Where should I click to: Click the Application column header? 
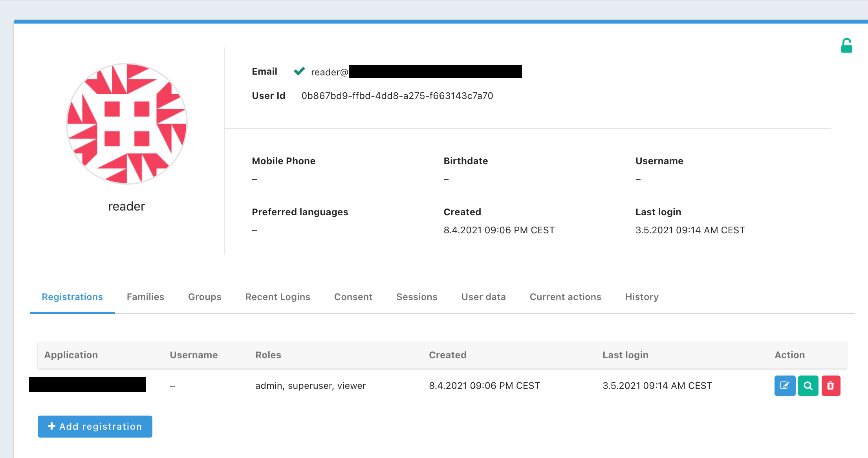(71, 355)
